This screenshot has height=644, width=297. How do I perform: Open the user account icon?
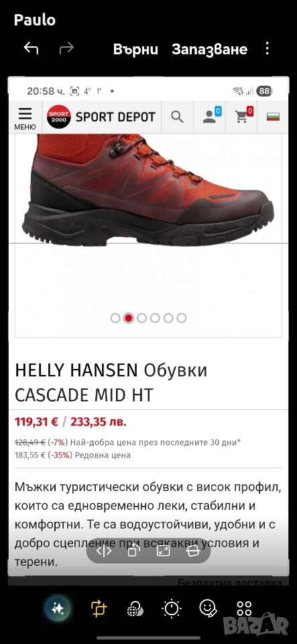click(210, 117)
